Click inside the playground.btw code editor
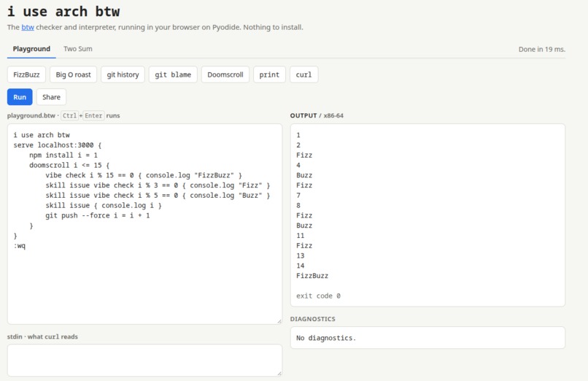 (x=144, y=224)
